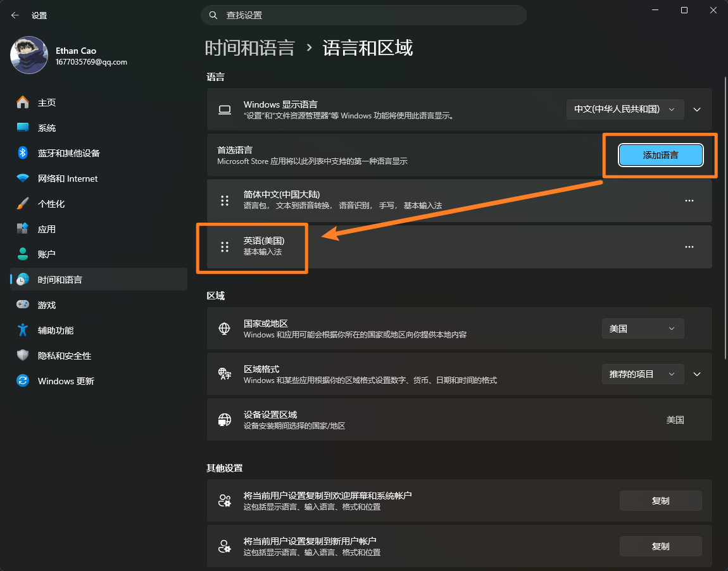Click the Bluetooth icon for 蓝牙和其他设备
This screenshot has height=571, width=728.
coord(23,153)
